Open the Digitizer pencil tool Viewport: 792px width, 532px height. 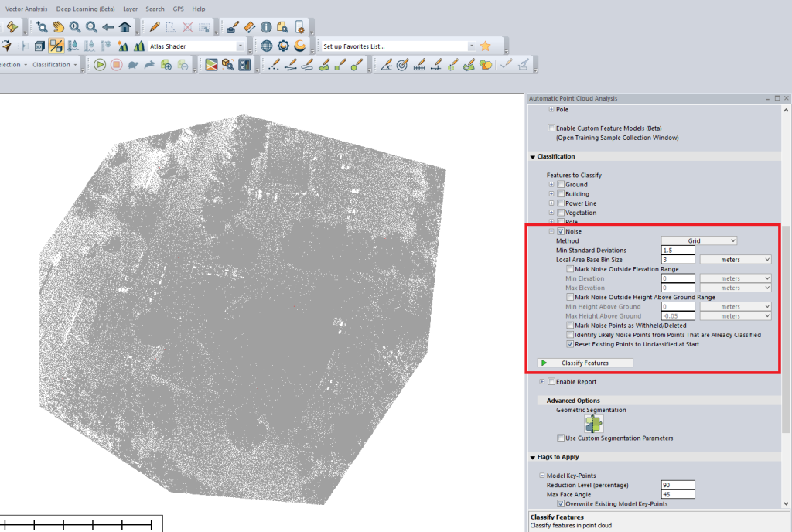155,26
